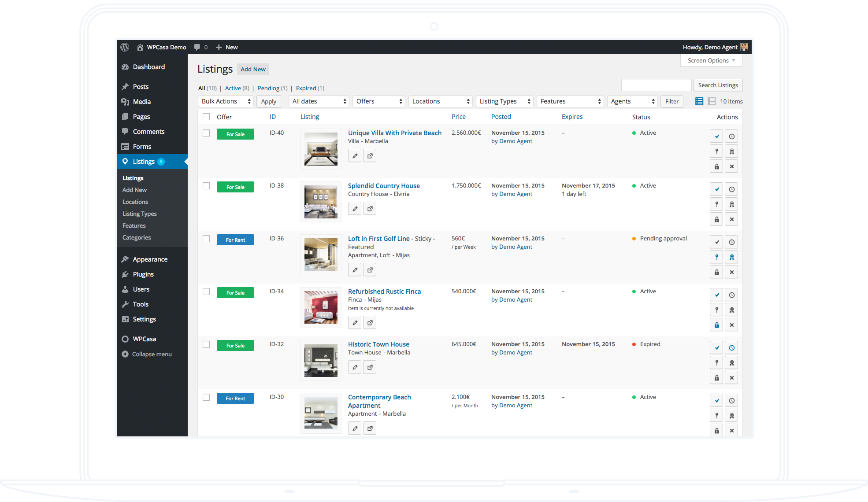Image resolution: width=868 pixels, height=502 pixels.
Task: Check the box for listing ID-34
Action: (206, 292)
